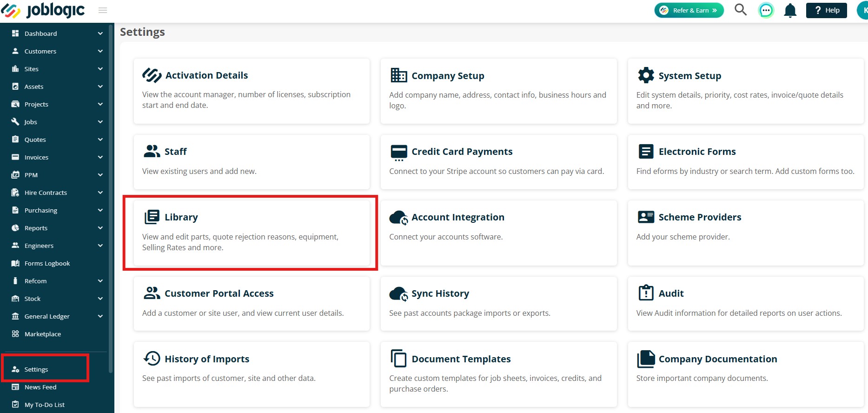Click the Company Documentation file icon
The height and width of the screenshot is (413, 868).
click(x=646, y=359)
